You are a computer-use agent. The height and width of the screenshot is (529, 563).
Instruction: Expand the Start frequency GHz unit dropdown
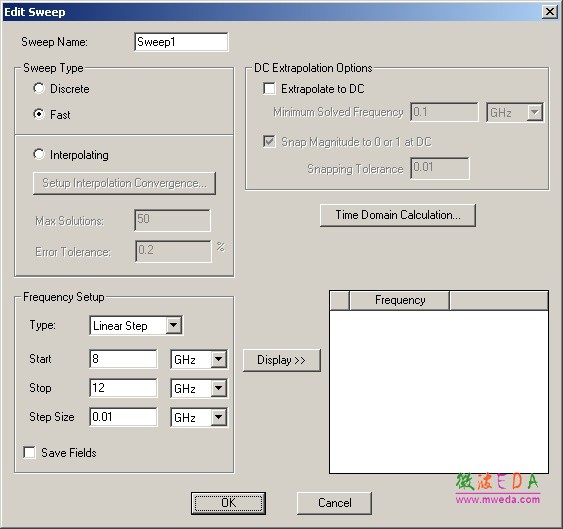point(199,359)
